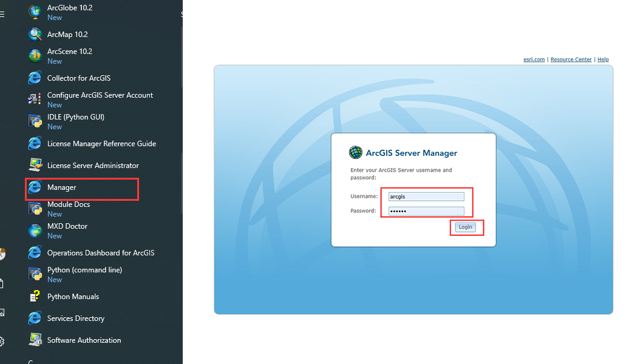Open IDLE (Python GUI) icon
This screenshot has width=632, height=364.
35,121
